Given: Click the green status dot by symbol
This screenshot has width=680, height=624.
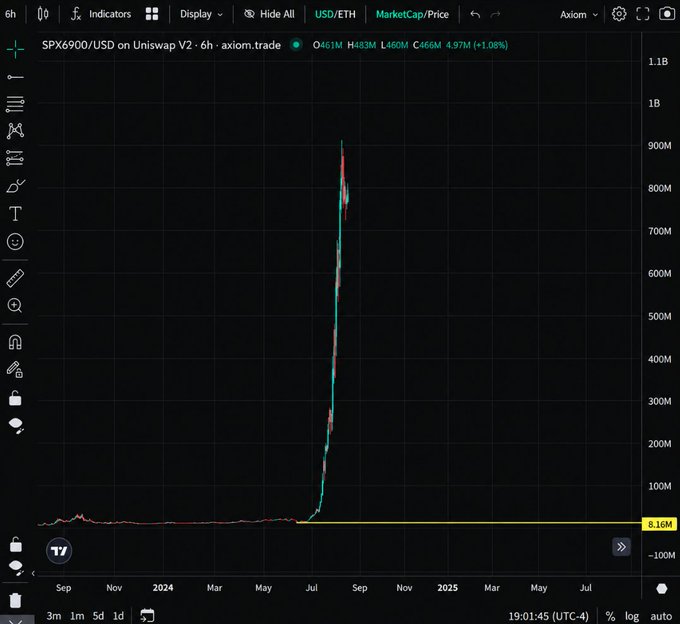Looking at the screenshot, I should (x=296, y=45).
